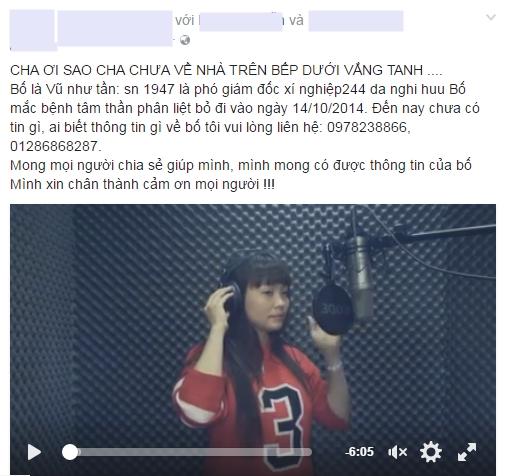Click the video seek slider handle

(x=70, y=452)
